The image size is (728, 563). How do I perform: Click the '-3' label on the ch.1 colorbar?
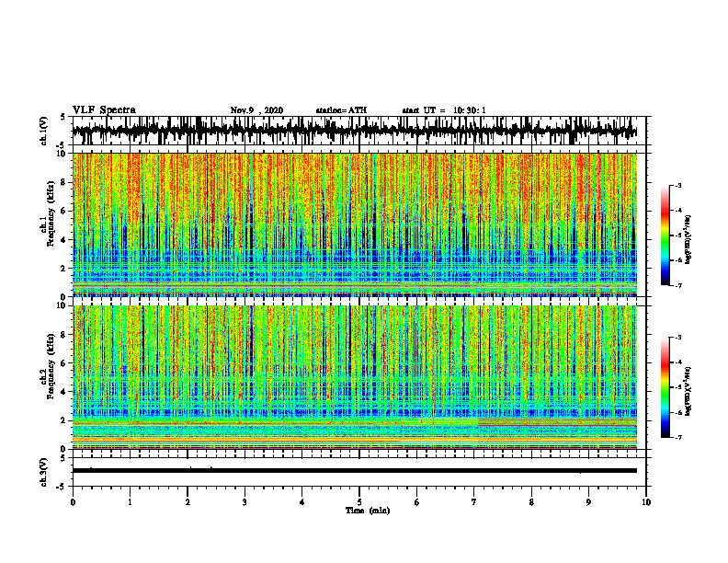tap(678, 186)
